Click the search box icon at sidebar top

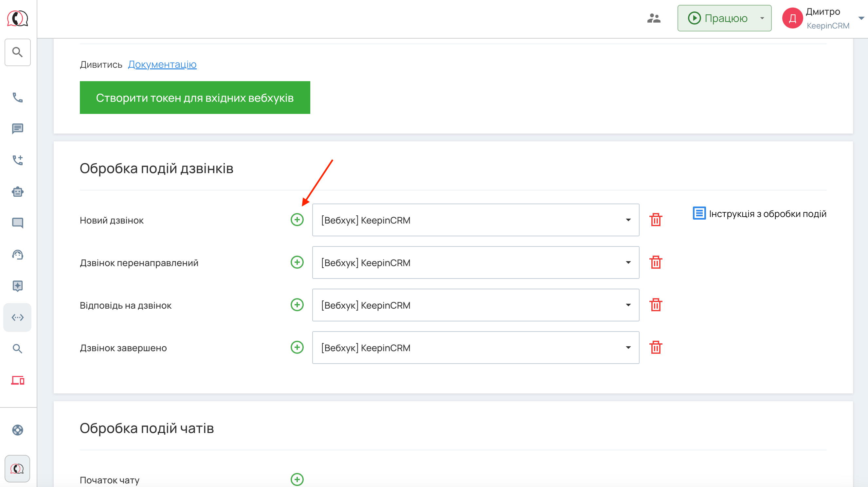point(18,52)
